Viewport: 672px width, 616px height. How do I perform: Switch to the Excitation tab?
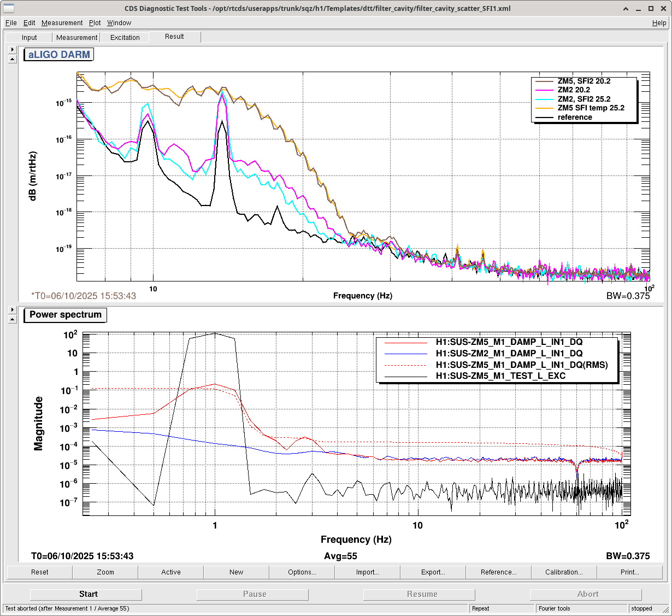125,38
